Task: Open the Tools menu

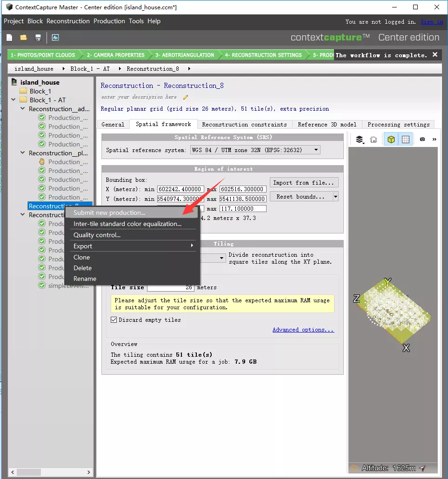Action: pyautogui.click(x=136, y=21)
